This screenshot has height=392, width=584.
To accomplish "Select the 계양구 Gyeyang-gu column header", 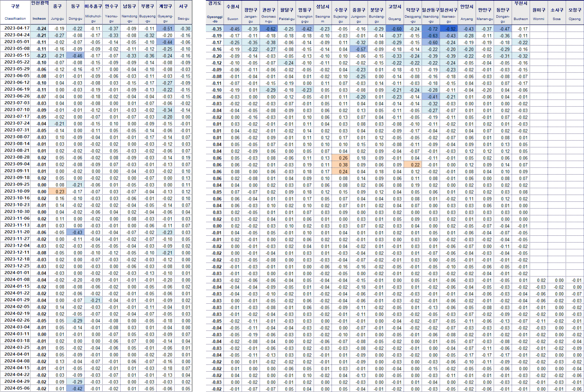I will [x=165, y=12].
